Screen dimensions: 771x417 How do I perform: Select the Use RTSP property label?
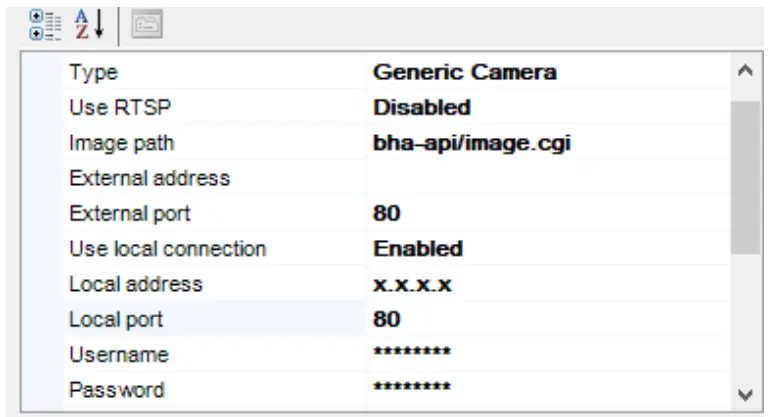click(114, 108)
